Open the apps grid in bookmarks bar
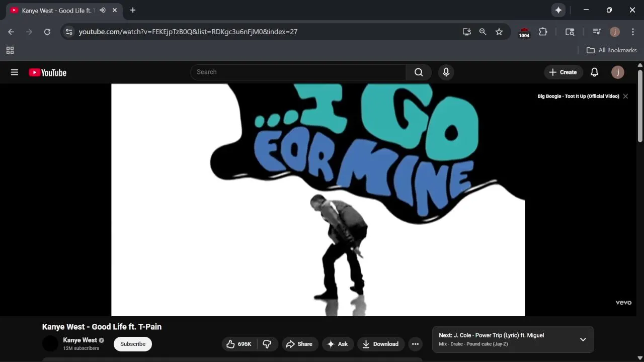 pyautogui.click(x=10, y=50)
